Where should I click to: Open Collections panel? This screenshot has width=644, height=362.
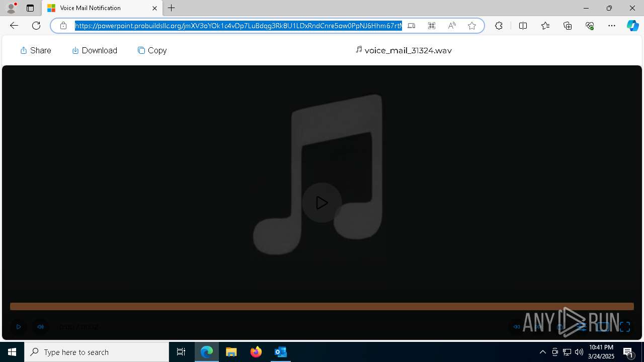[568, 26]
